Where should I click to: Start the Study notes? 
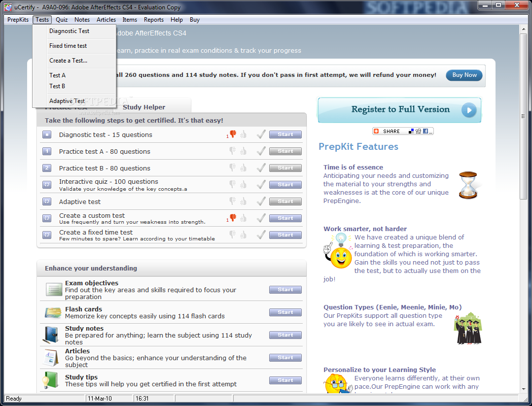(285, 335)
